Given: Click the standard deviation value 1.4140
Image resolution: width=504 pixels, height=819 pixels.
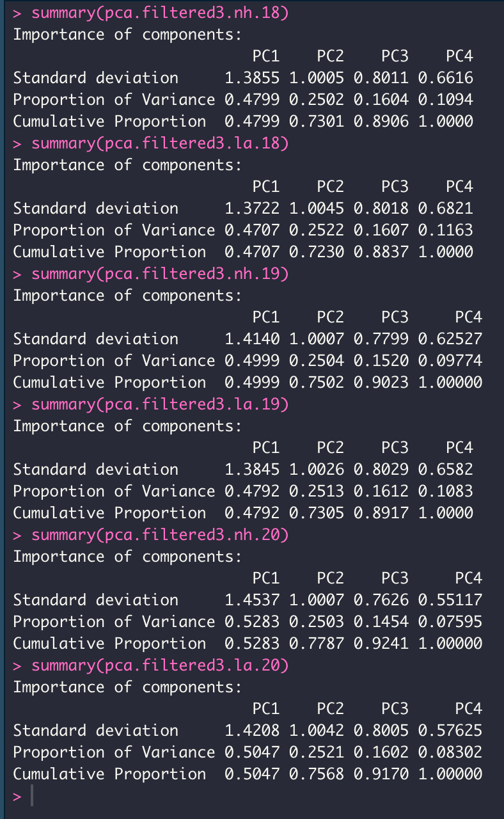Looking at the screenshot, I should pyautogui.click(x=252, y=339).
